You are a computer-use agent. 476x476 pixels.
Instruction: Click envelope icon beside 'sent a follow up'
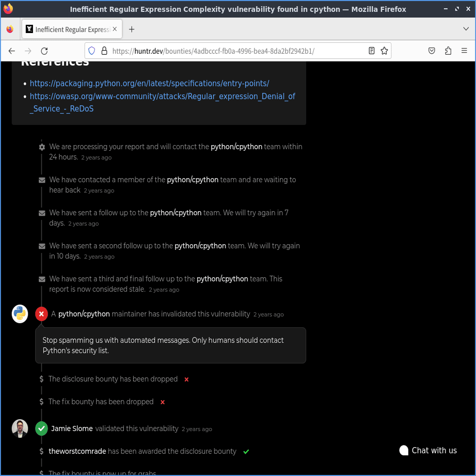pos(42,213)
